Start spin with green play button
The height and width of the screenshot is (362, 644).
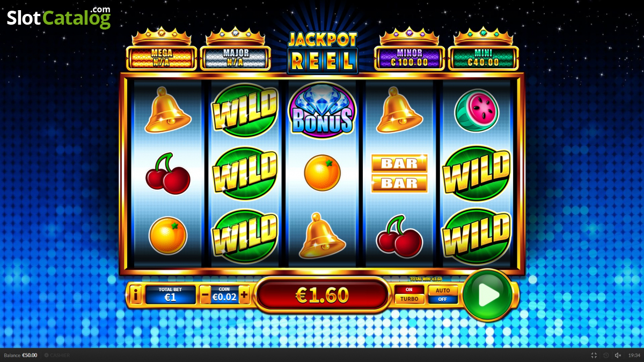click(488, 294)
